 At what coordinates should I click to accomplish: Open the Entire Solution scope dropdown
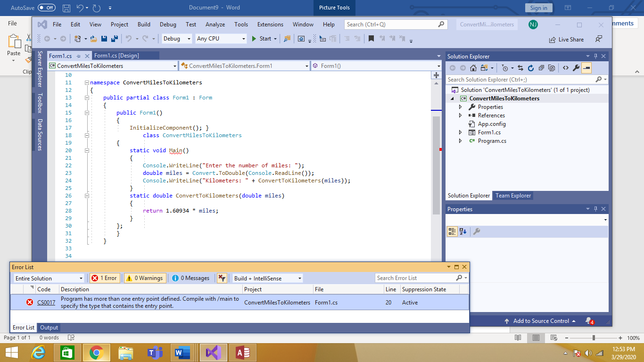point(49,278)
